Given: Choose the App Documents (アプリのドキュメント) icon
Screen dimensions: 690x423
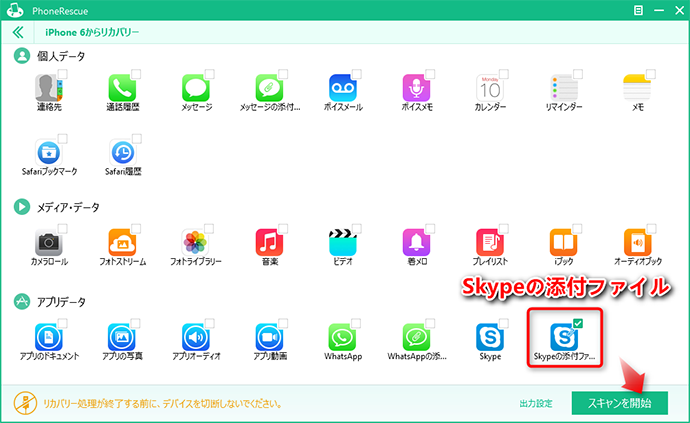Looking at the screenshot, I should tap(48, 337).
